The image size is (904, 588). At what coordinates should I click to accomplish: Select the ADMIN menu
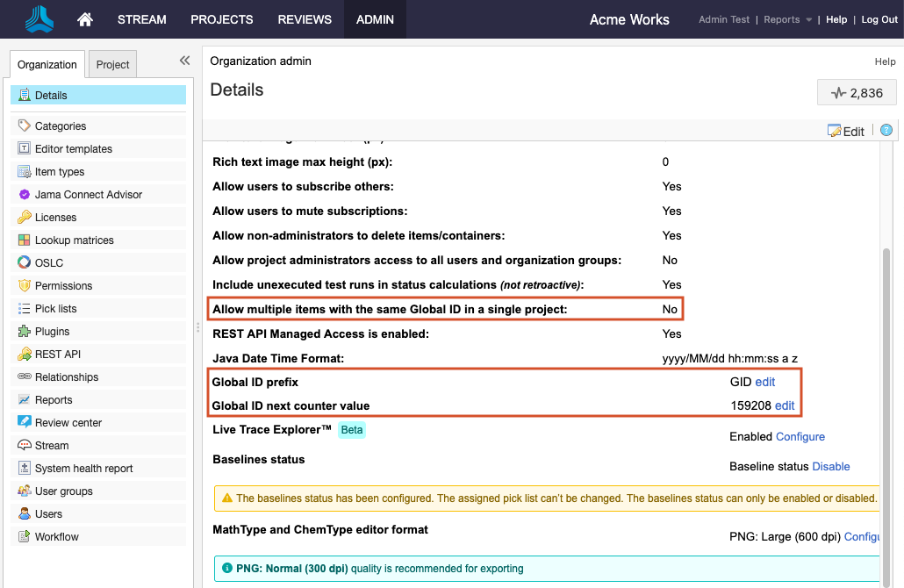tap(376, 19)
